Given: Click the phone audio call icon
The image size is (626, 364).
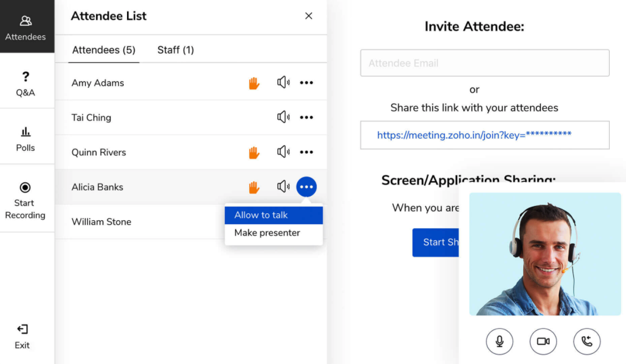Looking at the screenshot, I should pos(587,341).
